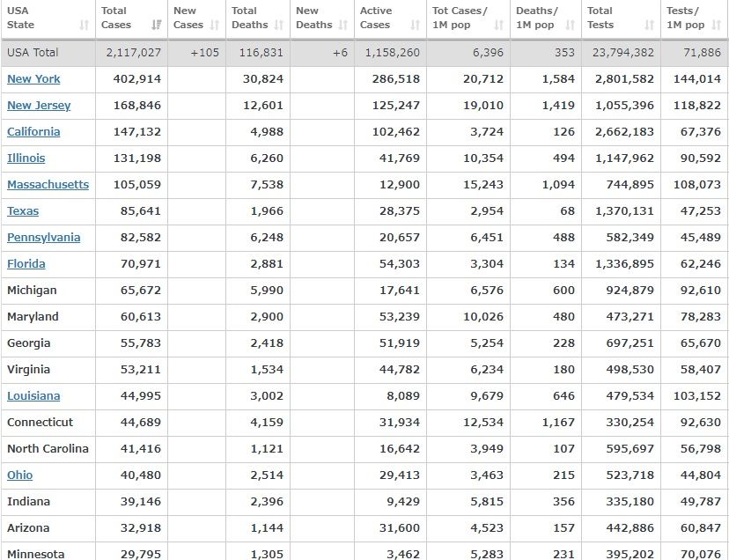Click the sort arrows in New Cases header
This screenshot has height=560, width=729.
click(x=214, y=26)
